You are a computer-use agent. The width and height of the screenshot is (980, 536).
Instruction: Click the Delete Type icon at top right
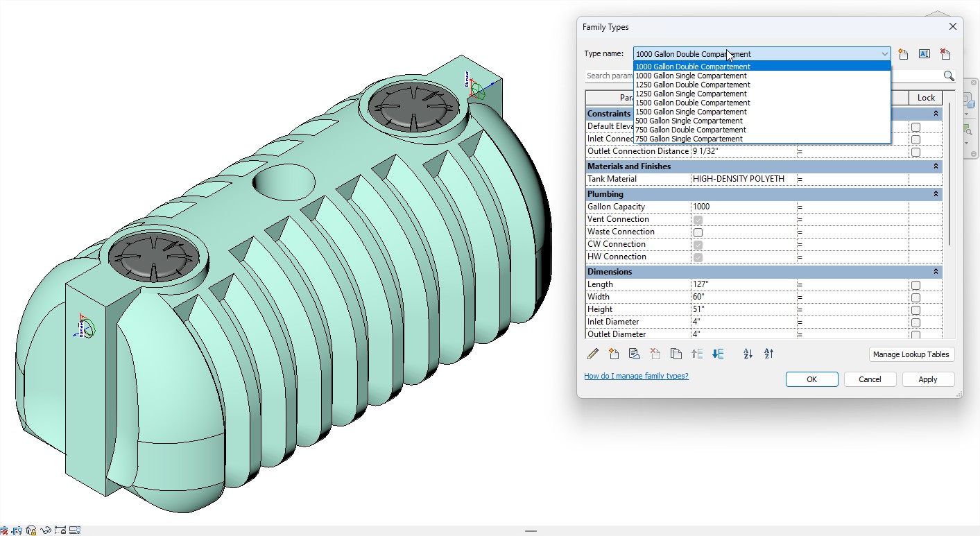pyautogui.click(x=945, y=54)
